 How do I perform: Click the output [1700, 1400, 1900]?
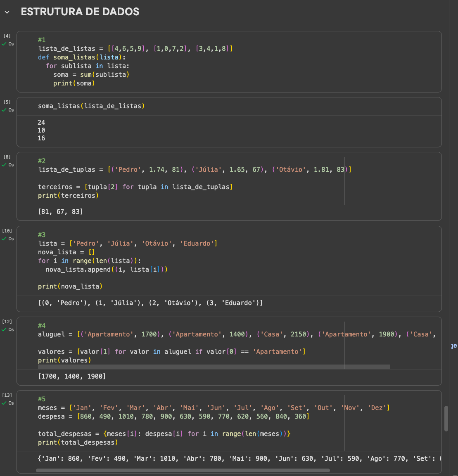pyautogui.click(x=72, y=376)
